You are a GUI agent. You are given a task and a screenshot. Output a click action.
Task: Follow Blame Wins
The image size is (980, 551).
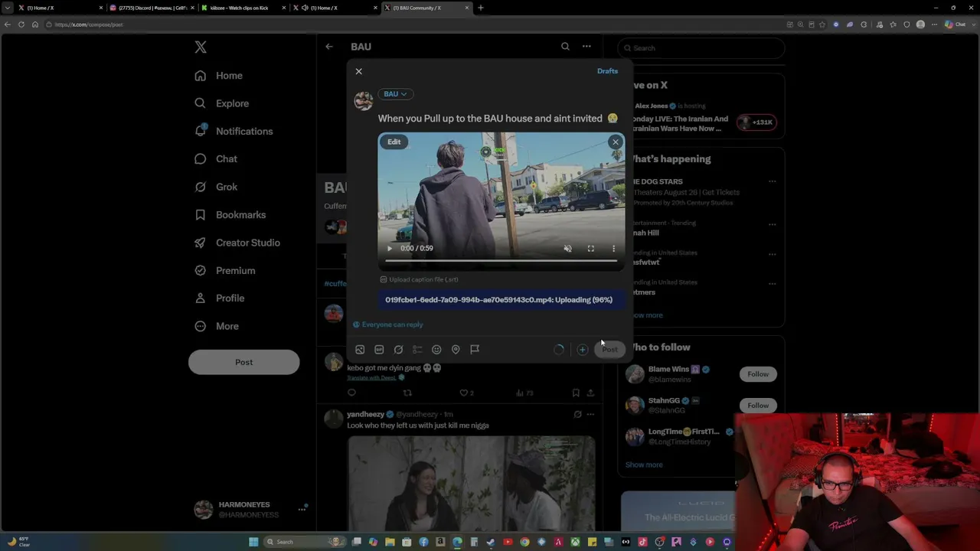click(758, 374)
